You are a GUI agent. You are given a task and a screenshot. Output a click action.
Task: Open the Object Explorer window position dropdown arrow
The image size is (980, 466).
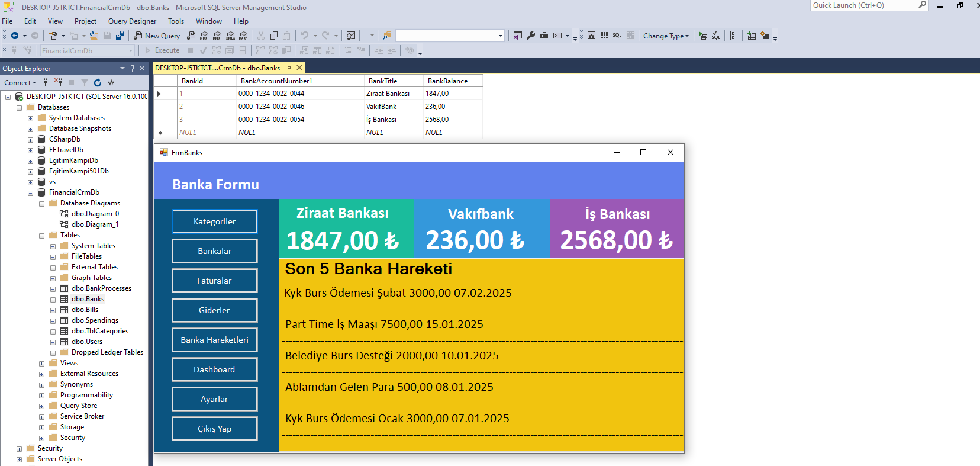point(122,68)
